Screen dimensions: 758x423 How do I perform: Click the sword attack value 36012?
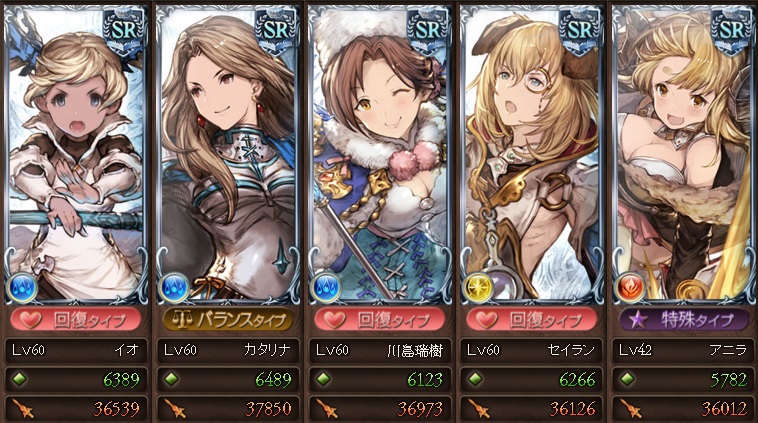pos(724,409)
